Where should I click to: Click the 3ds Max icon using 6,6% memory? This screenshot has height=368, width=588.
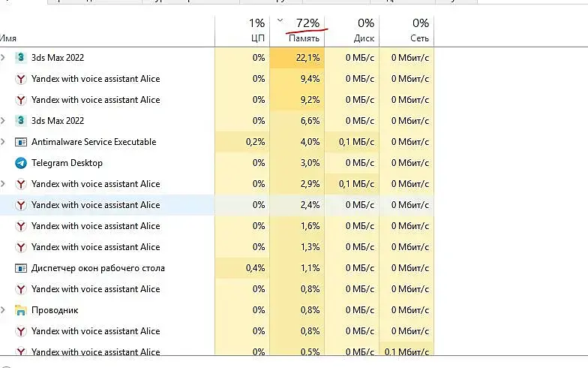point(21,121)
